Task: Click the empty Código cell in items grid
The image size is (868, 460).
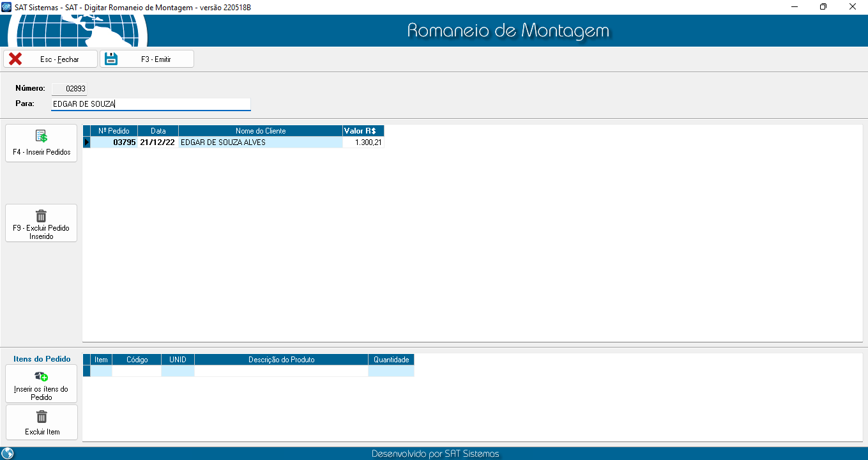Action: (x=137, y=371)
